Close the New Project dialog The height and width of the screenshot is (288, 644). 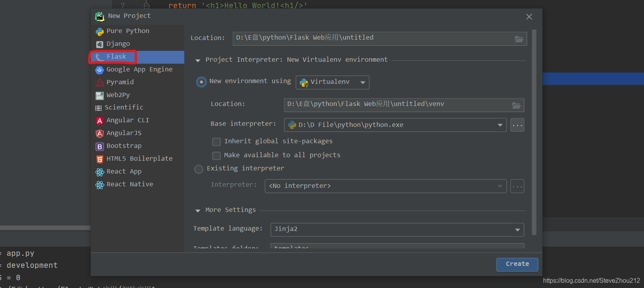coord(529,17)
